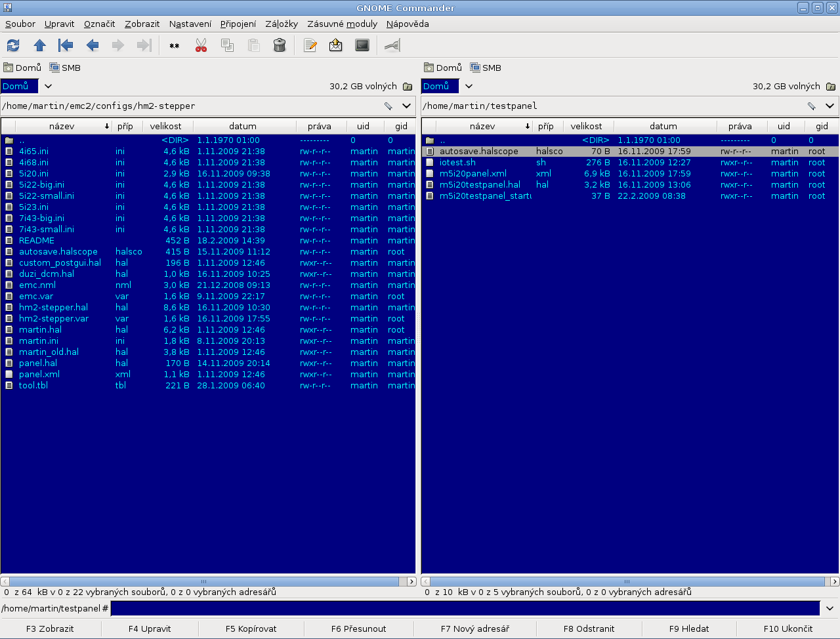The height and width of the screenshot is (639, 840).
Task: Jump to the oldest directory in history
Action: pos(66,45)
